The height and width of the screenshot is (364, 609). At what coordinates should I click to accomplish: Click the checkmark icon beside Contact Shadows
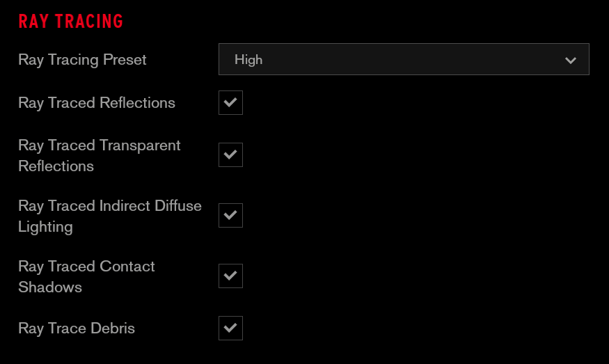click(x=230, y=276)
